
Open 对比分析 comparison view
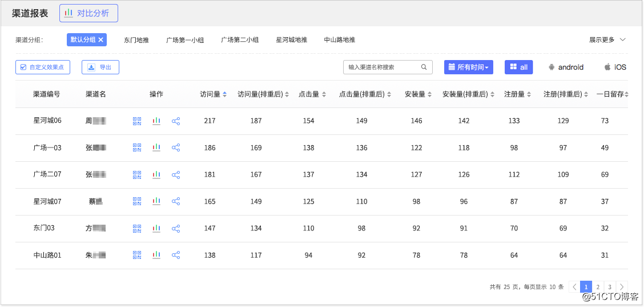[x=88, y=13]
